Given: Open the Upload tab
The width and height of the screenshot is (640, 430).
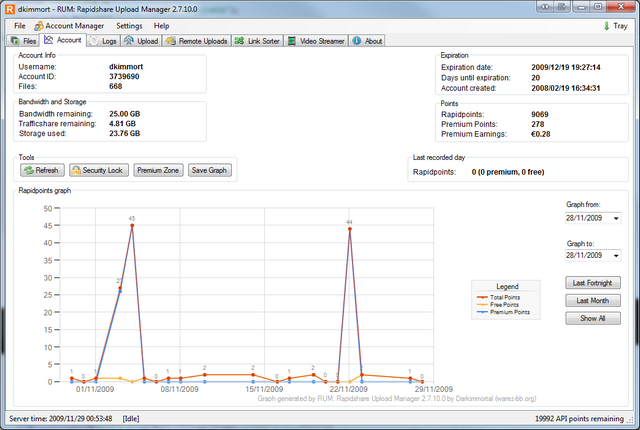Looking at the screenshot, I should [141, 41].
